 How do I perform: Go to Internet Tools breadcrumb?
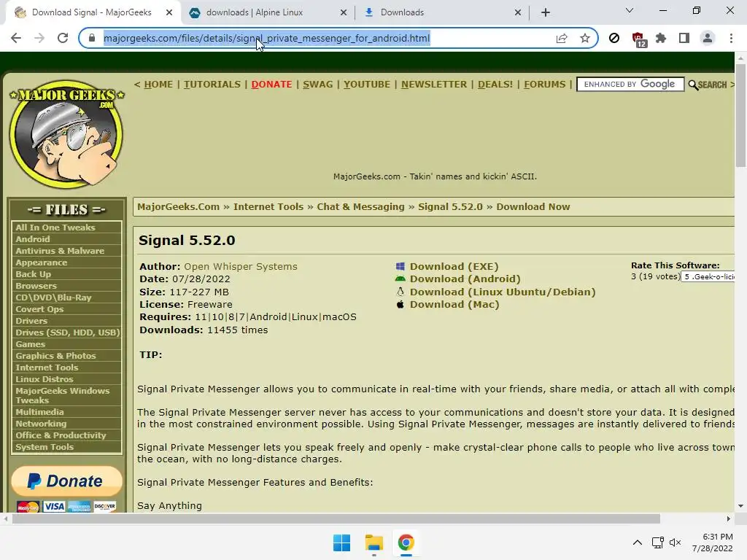(268, 206)
